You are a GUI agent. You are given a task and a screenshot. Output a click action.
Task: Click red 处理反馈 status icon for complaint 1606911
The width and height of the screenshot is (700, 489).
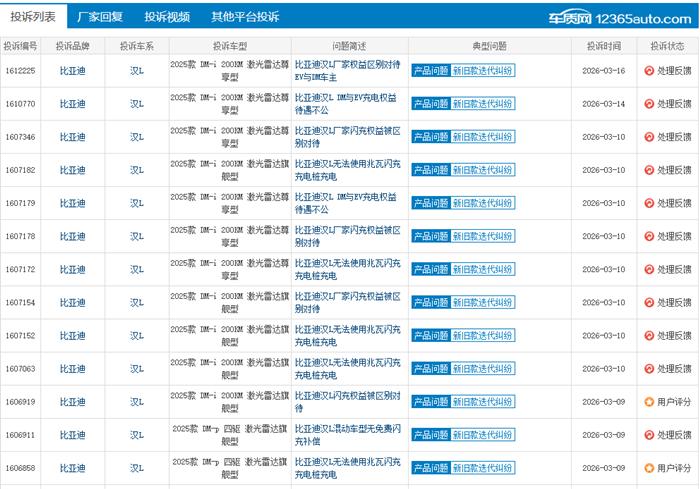point(648,435)
